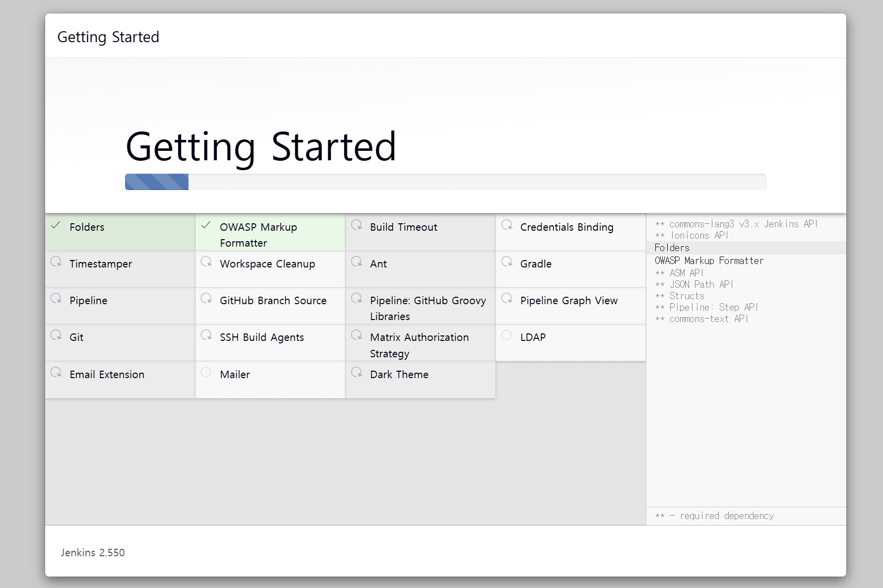
Task: Click the pending spinner icon beside Pipeline Graph View
Action: click(x=507, y=298)
